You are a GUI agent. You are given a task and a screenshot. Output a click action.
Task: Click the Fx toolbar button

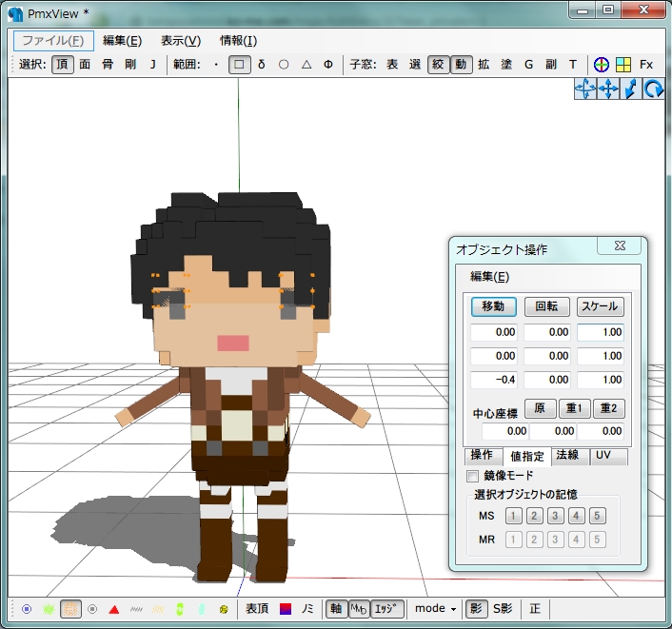click(x=646, y=65)
